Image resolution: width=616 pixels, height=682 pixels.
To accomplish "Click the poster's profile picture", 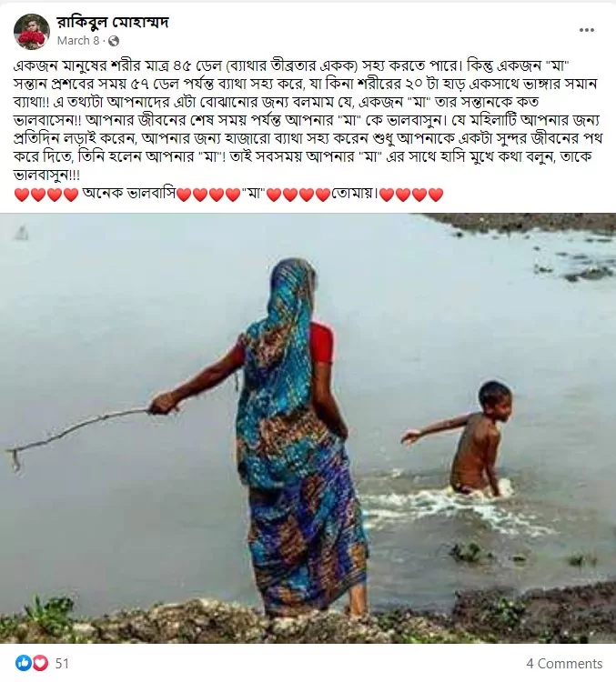I will [x=31, y=31].
